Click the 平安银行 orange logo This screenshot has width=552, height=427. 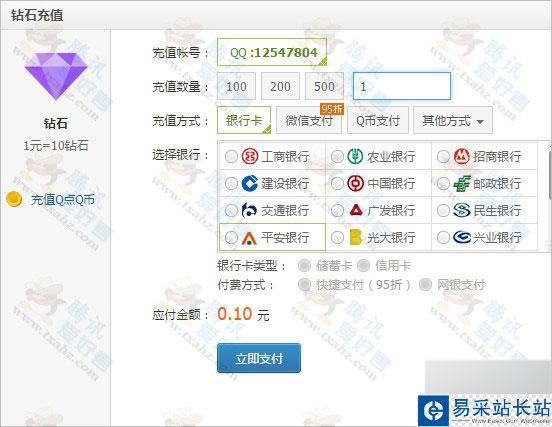click(x=249, y=238)
